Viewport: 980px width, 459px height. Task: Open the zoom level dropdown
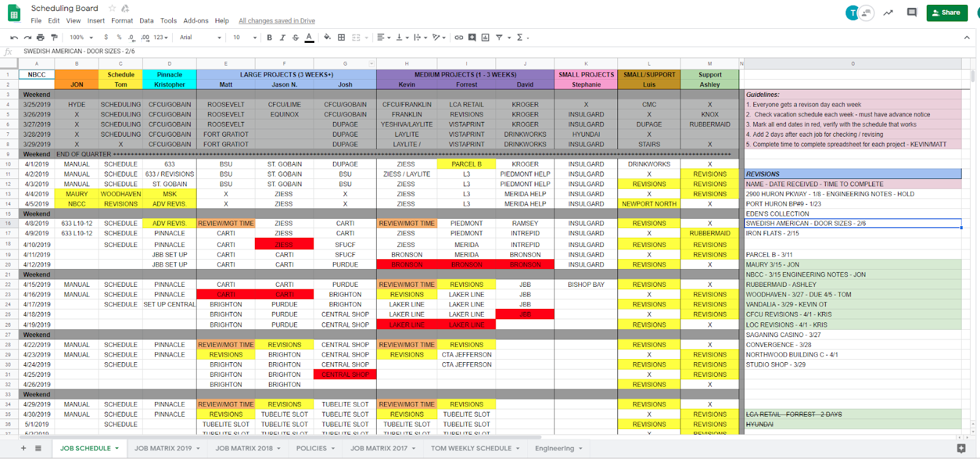coord(81,37)
